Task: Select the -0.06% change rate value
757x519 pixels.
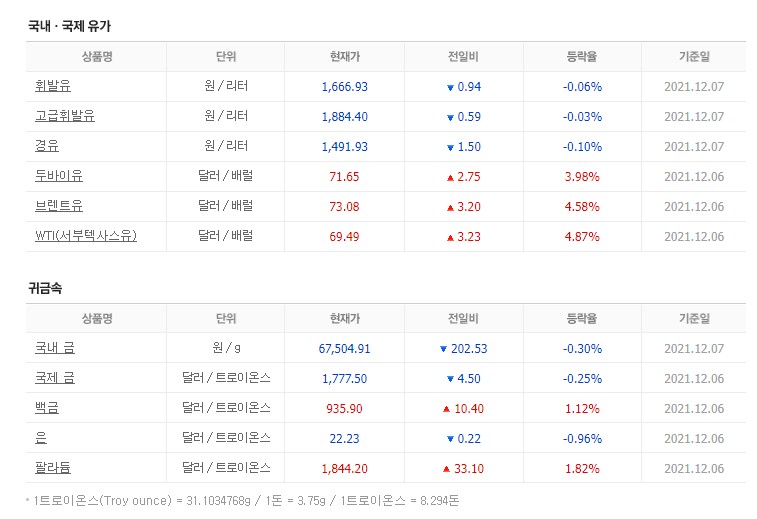Action: point(582,87)
